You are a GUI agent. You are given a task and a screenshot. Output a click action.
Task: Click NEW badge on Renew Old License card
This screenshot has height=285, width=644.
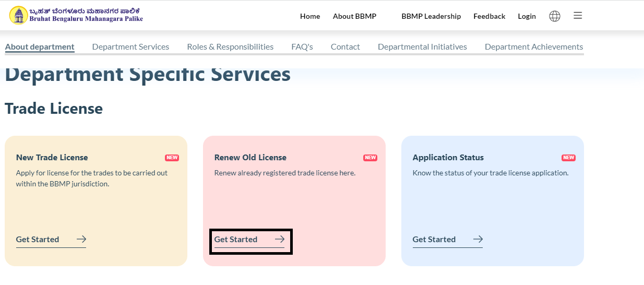click(x=370, y=158)
